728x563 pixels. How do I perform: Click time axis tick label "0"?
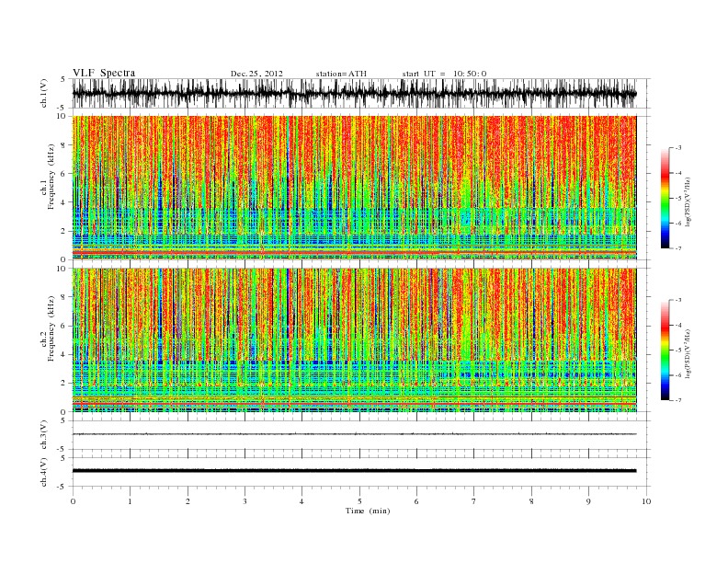click(x=73, y=501)
